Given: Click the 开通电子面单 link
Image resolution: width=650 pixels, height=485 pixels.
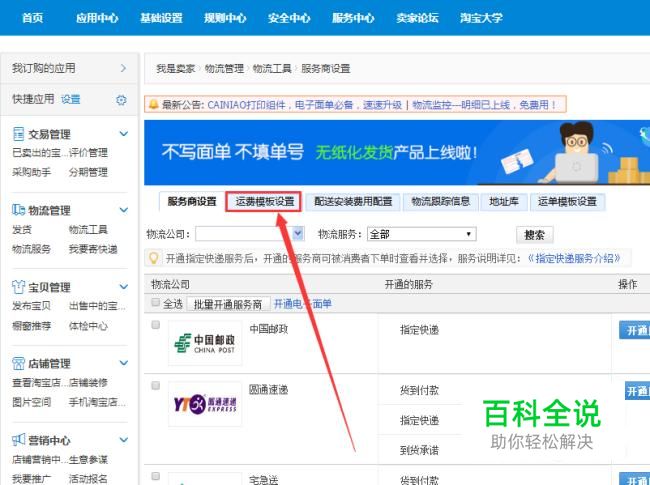Looking at the screenshot, I should 303,304.
